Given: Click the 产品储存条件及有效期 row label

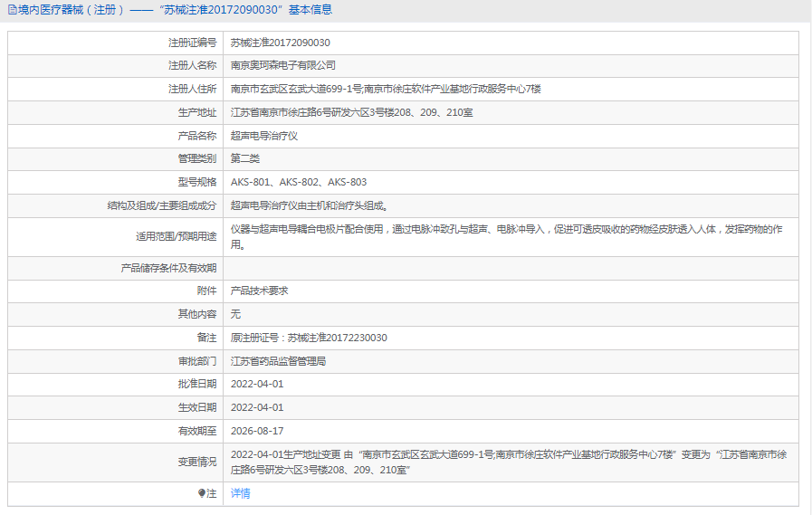Looking at the screenshot, I should [x=168, y=268].
